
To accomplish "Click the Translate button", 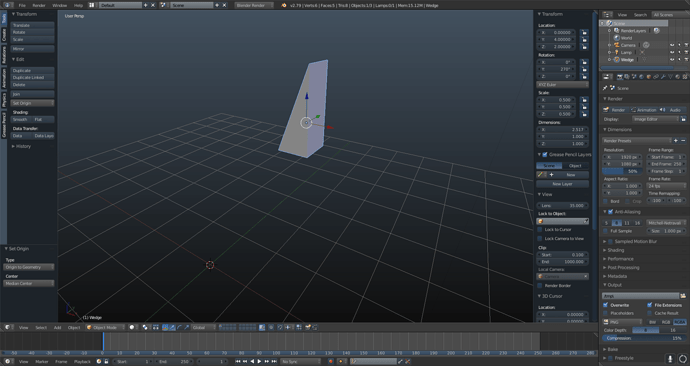I will click(32, 26).
